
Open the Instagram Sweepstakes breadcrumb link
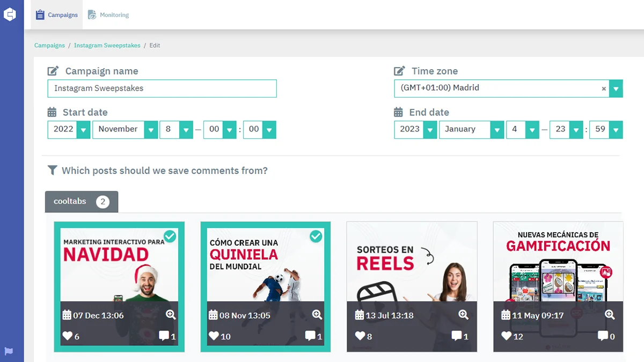click(107, 46)
